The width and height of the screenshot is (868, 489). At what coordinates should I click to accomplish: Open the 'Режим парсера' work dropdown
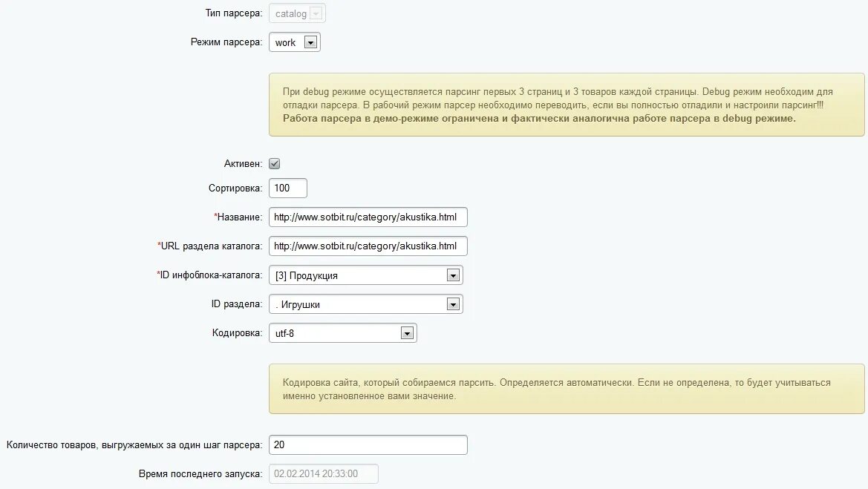[295, 42]
